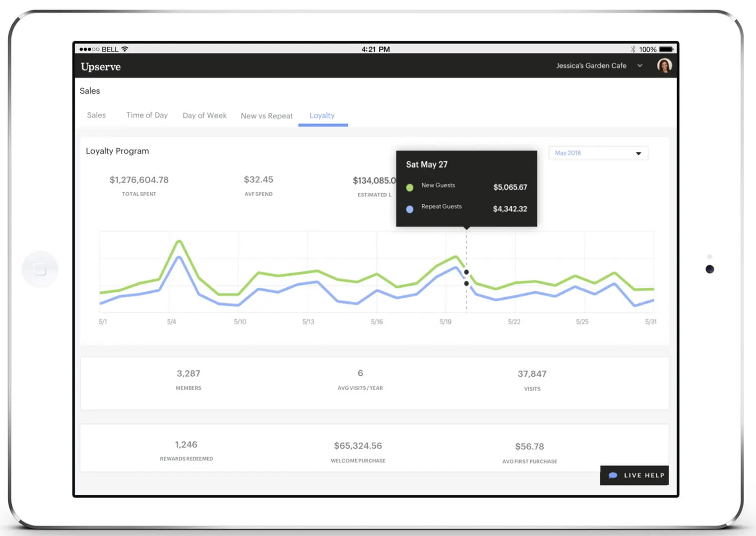Select the New vs Repeat tab
The width and height of the screenshot is (756, 536).
pos(266,116)
